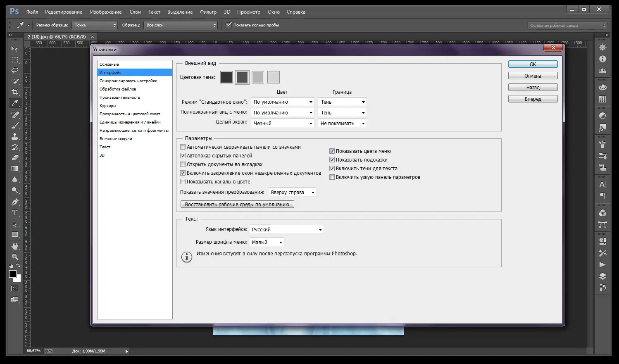This screenshot has height=364, width=619.
Task: Click 'Восстановить рабочие среды по умолчанию' button
Action: 237,205
